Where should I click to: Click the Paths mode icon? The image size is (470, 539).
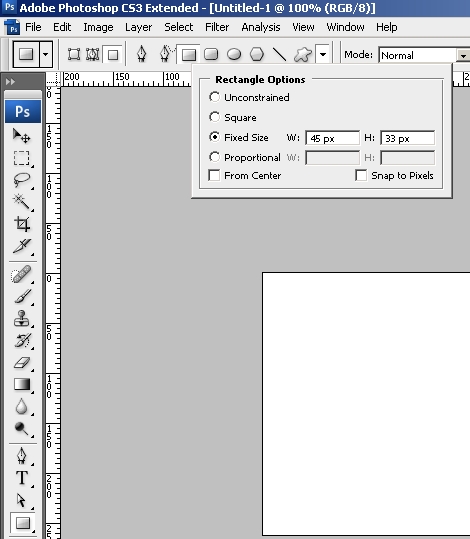[x=92, y=54]
